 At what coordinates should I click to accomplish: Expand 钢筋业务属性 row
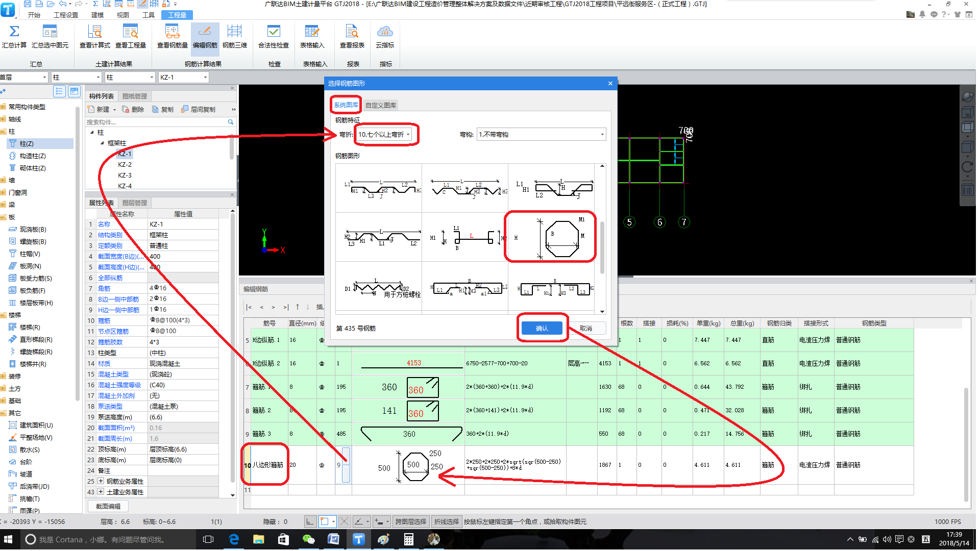pos(101,481)
